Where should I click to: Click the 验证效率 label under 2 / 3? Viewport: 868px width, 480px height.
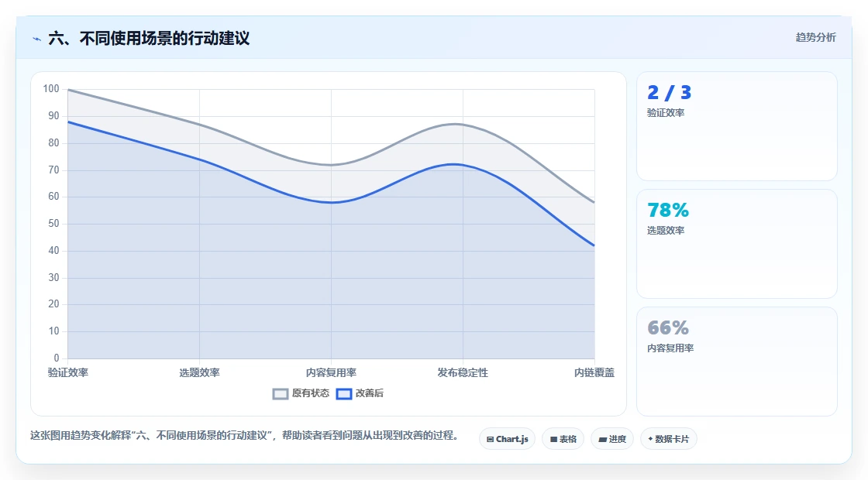click(666, 113)
